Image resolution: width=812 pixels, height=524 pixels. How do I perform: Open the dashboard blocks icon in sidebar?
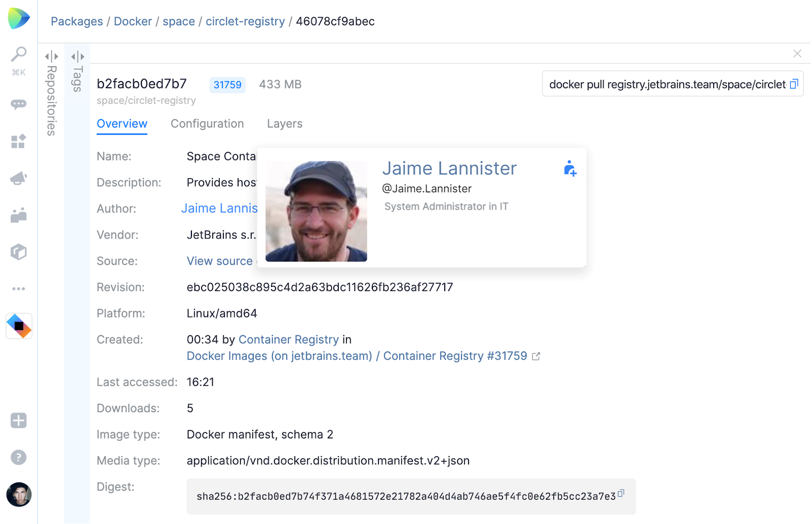19,141
